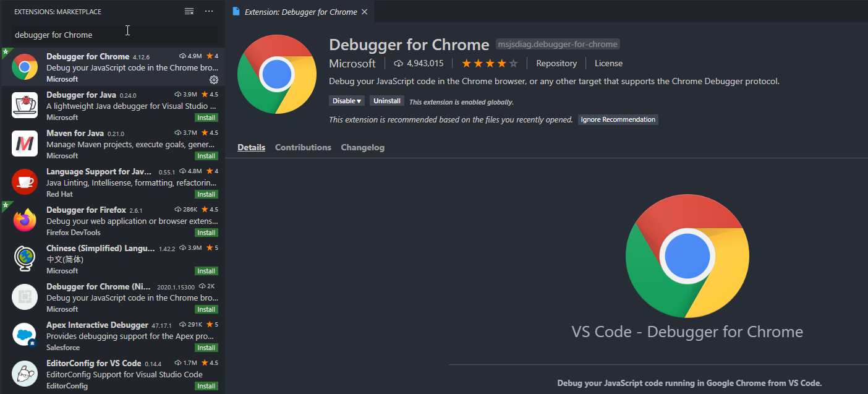Install Language Support for Java

206,194
